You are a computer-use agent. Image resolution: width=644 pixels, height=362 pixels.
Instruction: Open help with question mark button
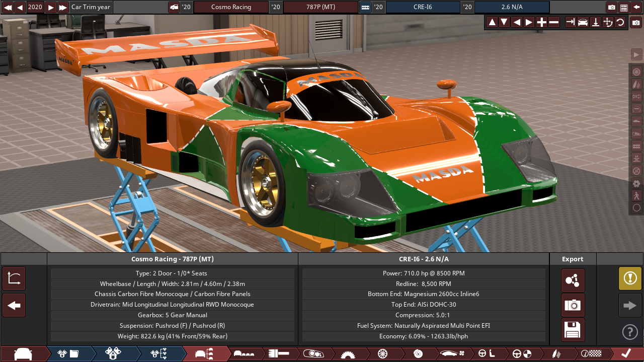tap(630, 332)
